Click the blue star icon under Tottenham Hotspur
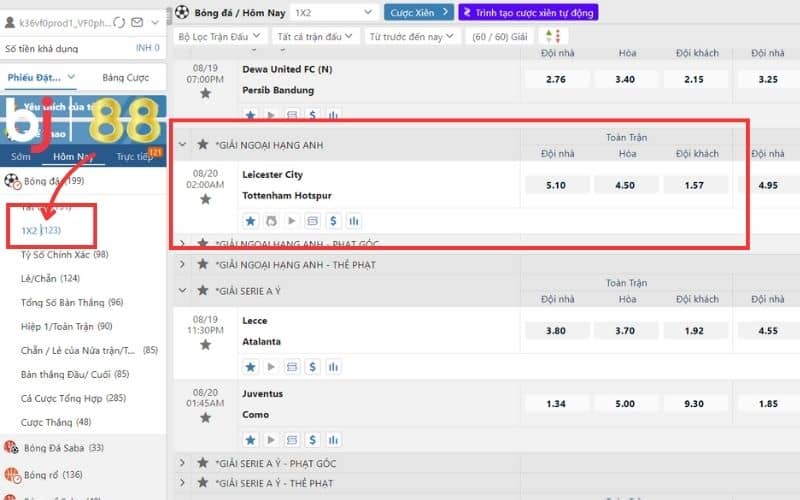 (250, 221)
